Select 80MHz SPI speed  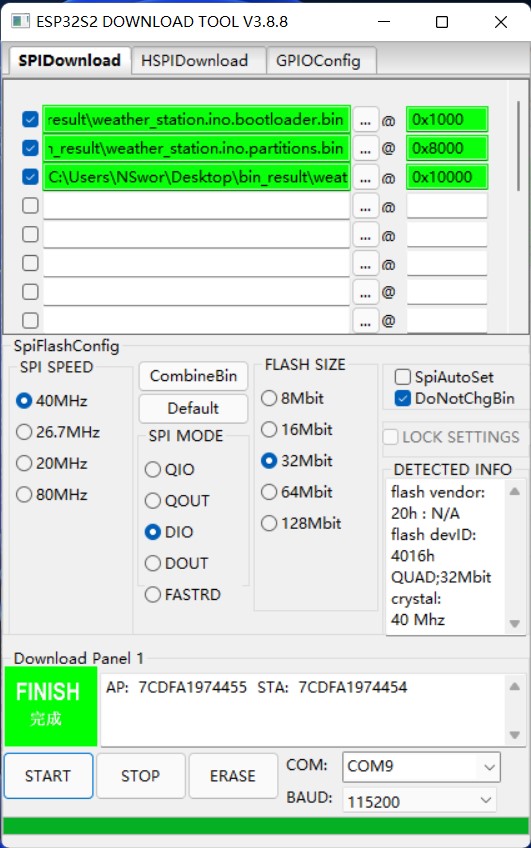pos(52,494)
